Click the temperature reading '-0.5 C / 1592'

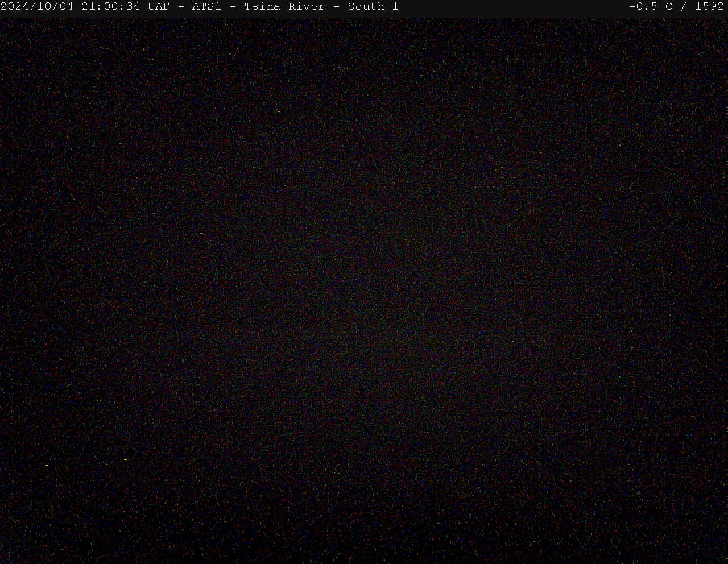676,7
